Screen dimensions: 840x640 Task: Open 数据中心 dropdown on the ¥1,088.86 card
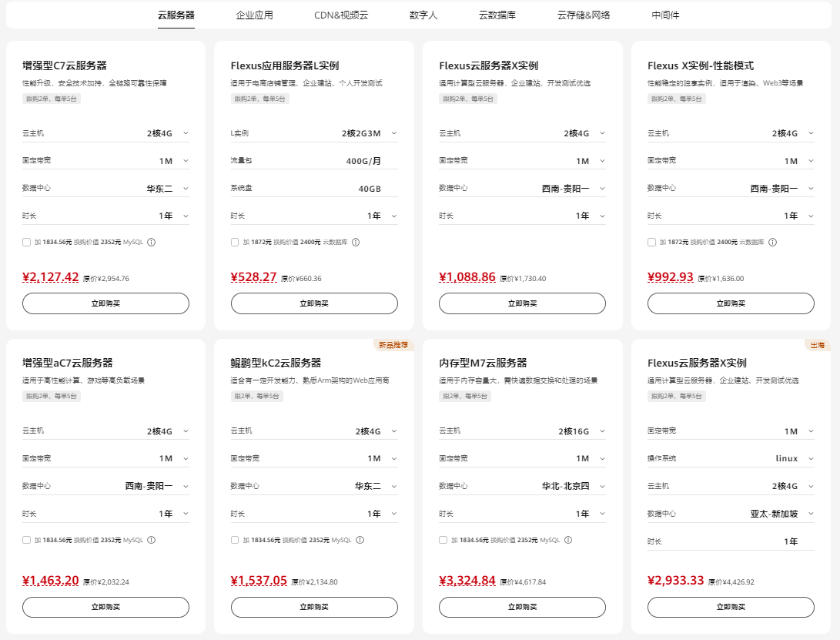522,189
